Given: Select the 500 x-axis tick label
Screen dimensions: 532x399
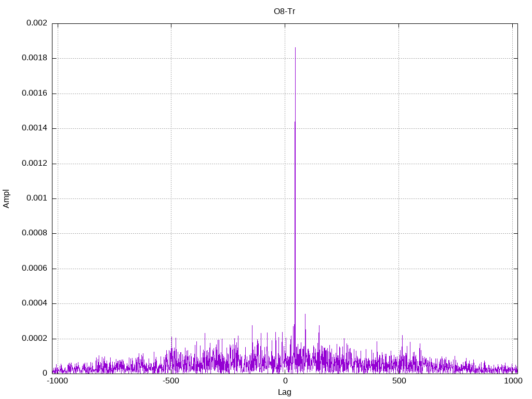Looking at the screenshot, I should pyautogui.click(x=398, y=381).
